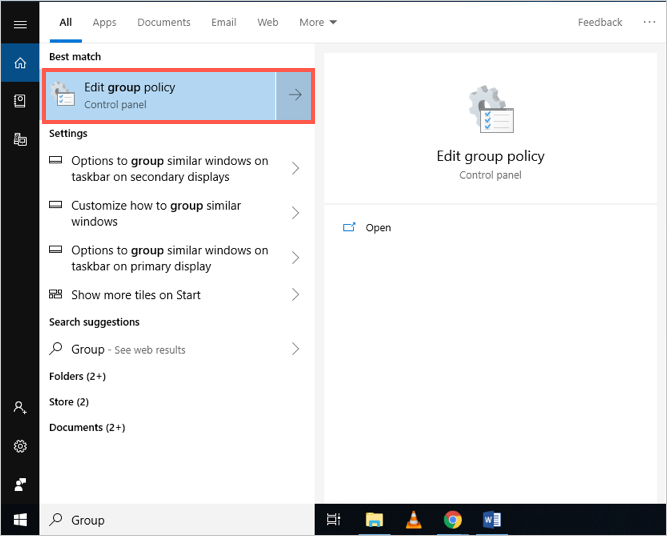This screenshot has height=536, width=667.
Task: Click Open in the preview pane
Action: coord(378,228)
